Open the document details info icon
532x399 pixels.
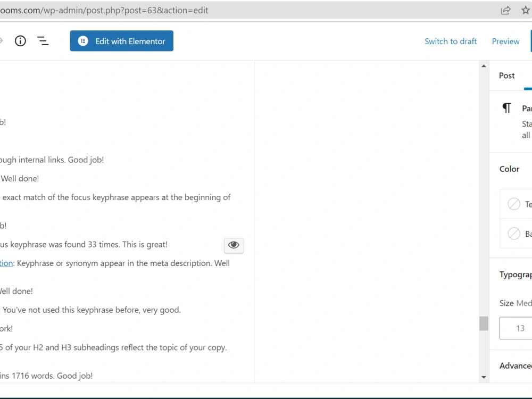pyautogui.click(x=20, y=41)
